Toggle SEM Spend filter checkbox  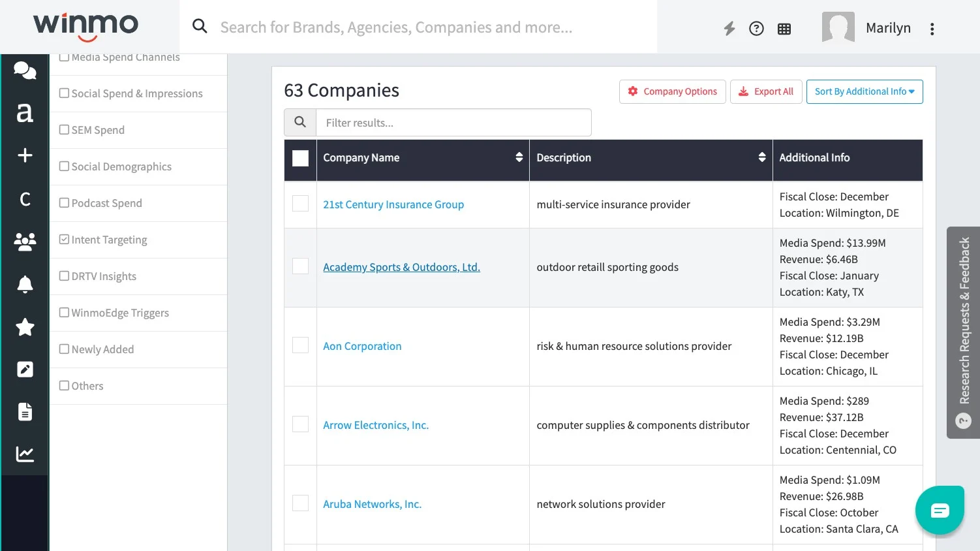64,130
